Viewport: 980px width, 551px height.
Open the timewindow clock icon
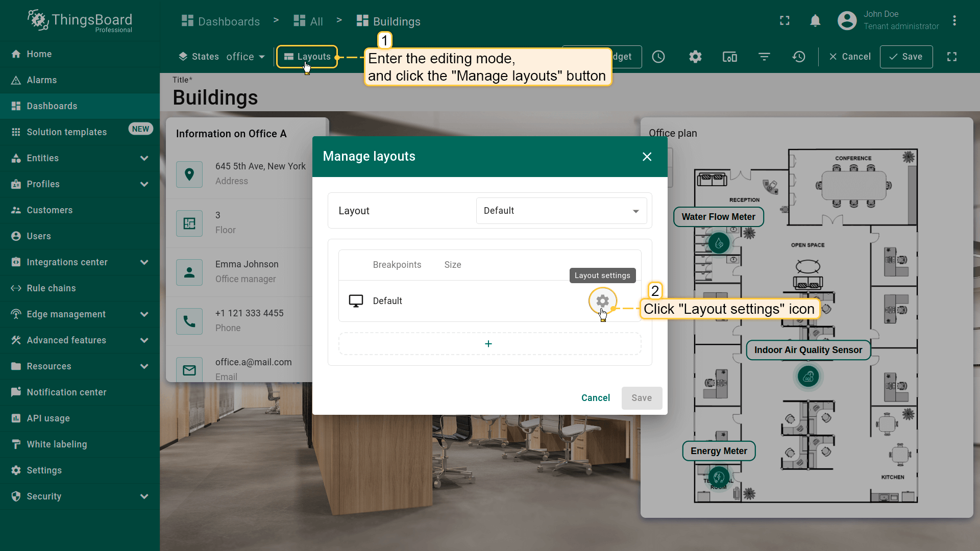pyautogui.click(x=658, y=57)
